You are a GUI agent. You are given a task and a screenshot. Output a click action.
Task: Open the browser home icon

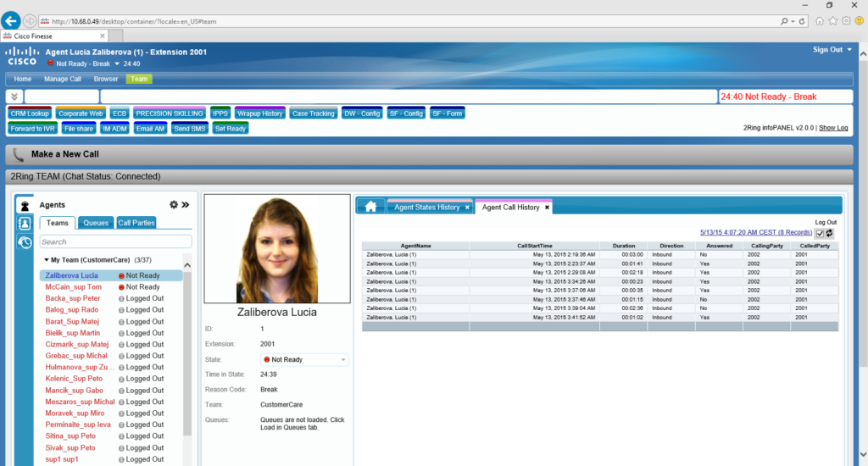coord(820,21)
